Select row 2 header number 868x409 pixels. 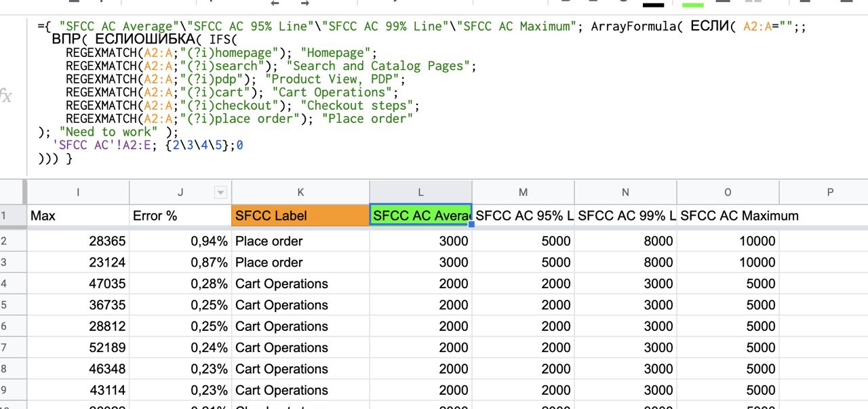coord(4,241)
